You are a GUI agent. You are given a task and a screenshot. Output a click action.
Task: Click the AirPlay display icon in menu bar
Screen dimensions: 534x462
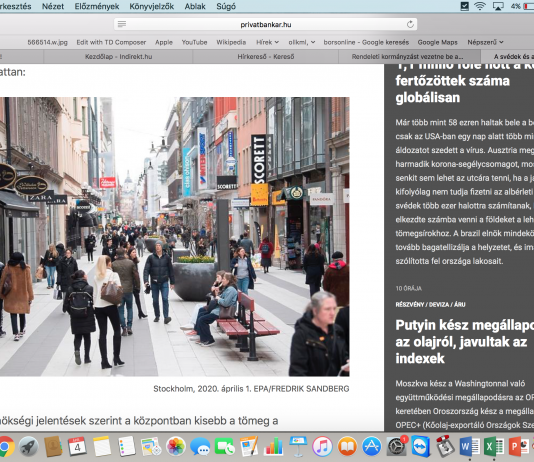tap(498, 6)
